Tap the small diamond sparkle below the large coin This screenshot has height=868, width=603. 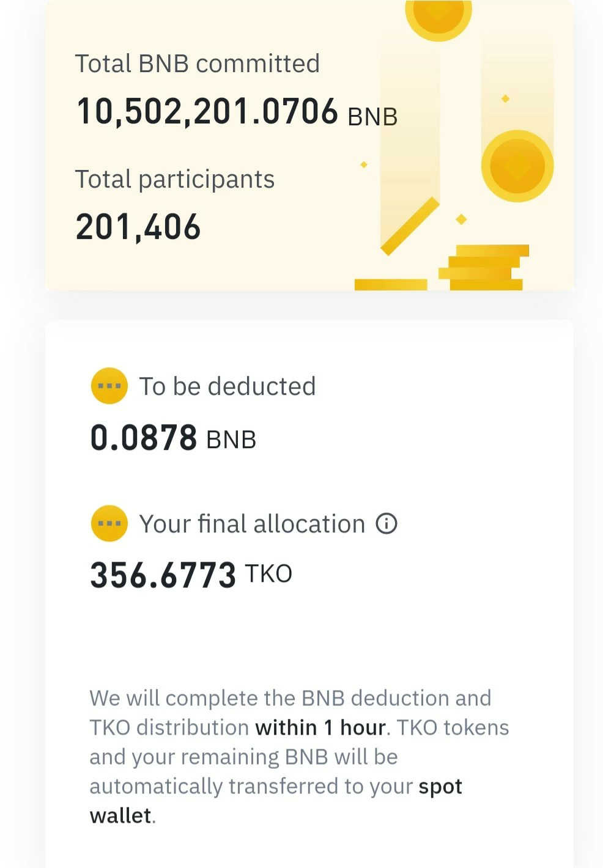(462, 219)
